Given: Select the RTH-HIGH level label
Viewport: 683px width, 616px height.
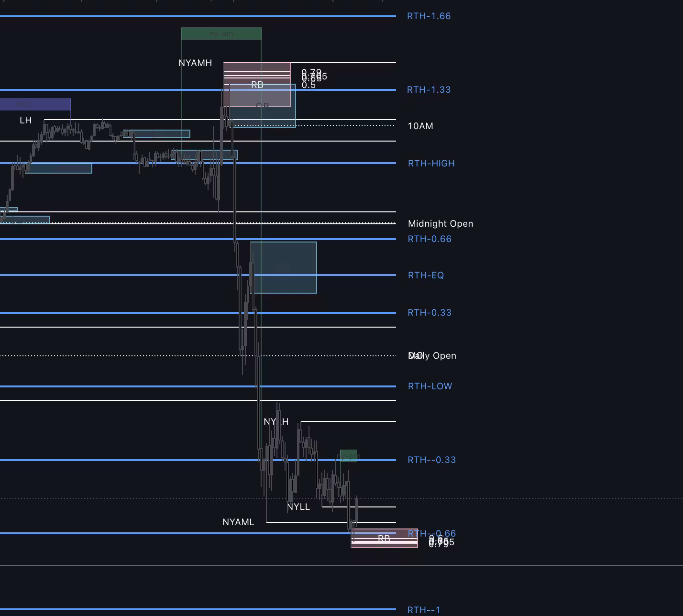Looking at the screenshot, I should pos(431,164).
